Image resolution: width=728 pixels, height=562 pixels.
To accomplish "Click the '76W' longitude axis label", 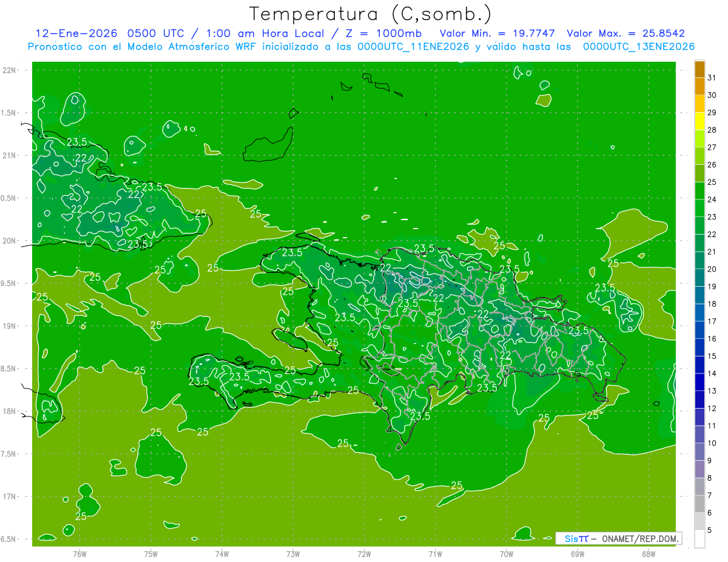I will [79, 555].
